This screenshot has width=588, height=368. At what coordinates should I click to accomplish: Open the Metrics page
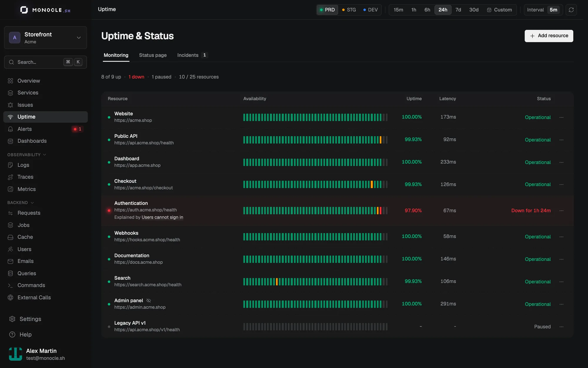tap(46, 189)
